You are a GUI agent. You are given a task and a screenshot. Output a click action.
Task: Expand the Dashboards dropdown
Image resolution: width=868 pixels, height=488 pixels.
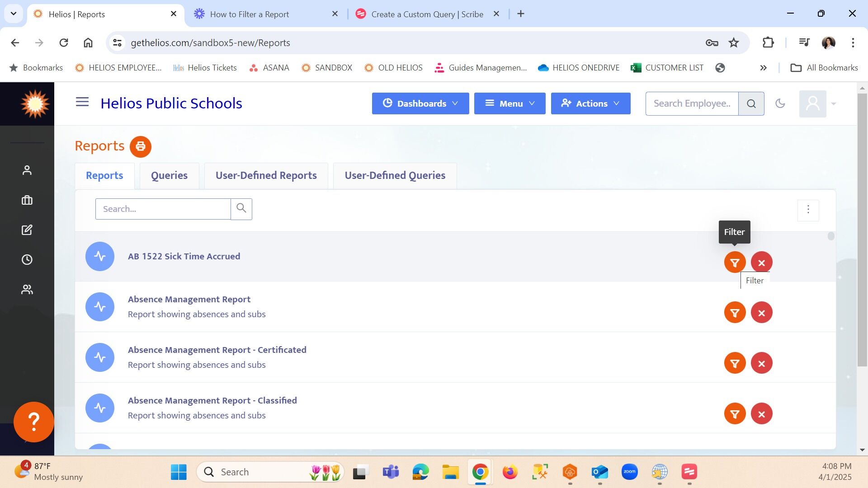(x=420, y=103)
